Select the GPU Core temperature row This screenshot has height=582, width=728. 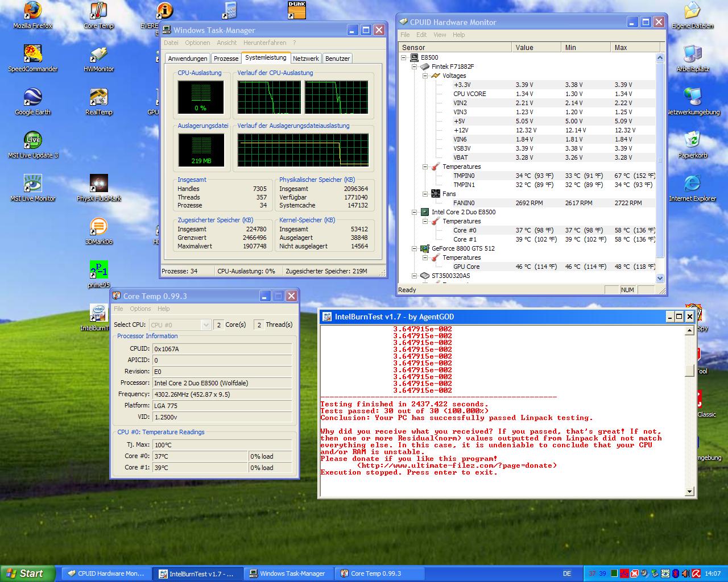point(527,267)
